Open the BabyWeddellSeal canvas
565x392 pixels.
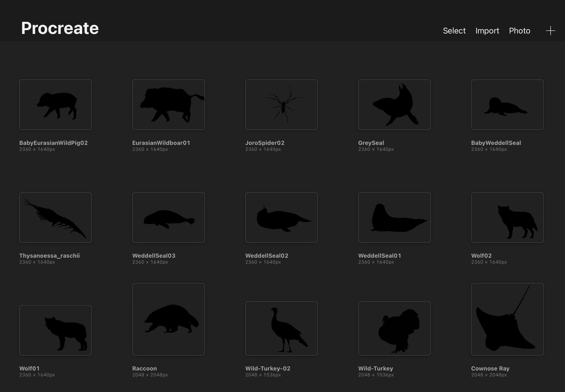point(507,105)
